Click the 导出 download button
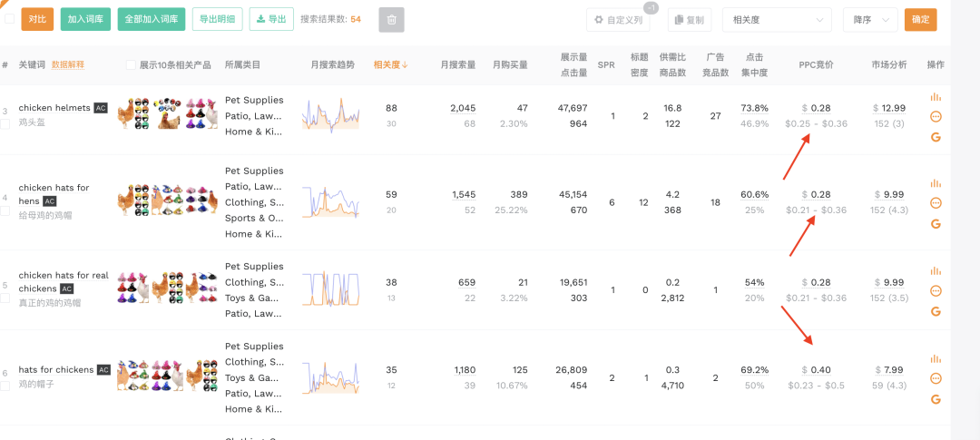This screenshot has width=980, height=440. tap(271, 19)
